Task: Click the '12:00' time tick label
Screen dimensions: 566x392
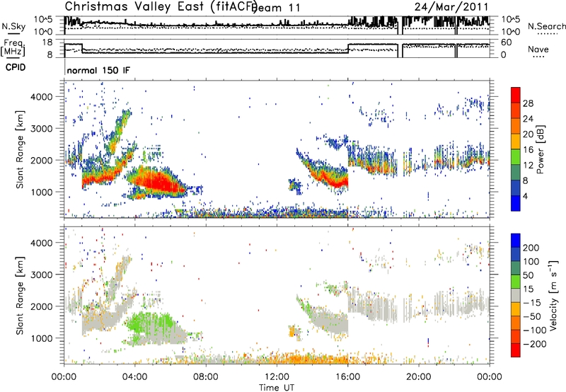Action: tap(277, 377)
